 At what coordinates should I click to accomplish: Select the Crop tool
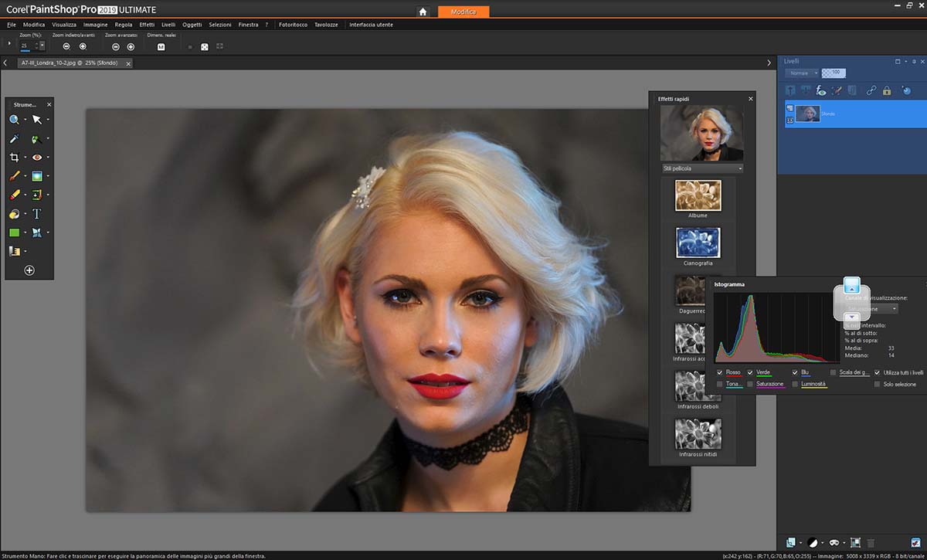14,158
